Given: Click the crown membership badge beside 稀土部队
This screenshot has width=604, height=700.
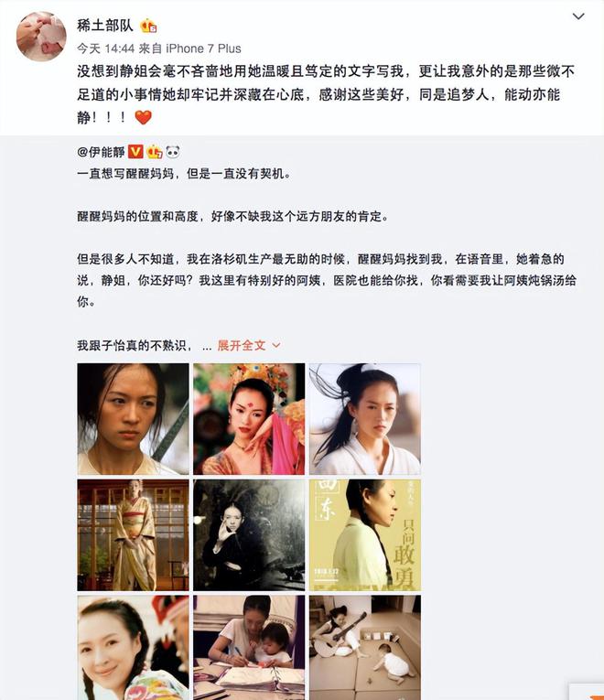Looking at the screenshot, I should point(148,26).
